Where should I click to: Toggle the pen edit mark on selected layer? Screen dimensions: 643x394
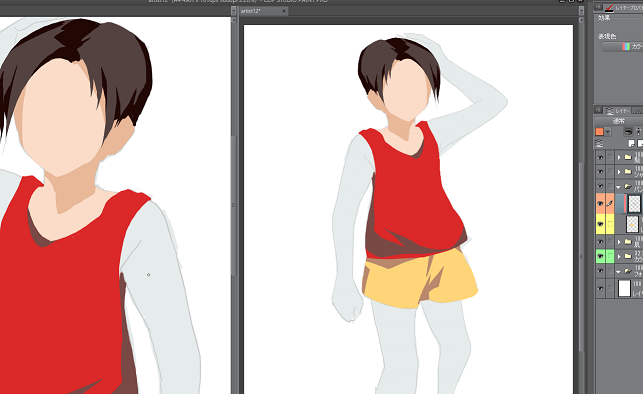pyautogui.click(x=610, y=204)
